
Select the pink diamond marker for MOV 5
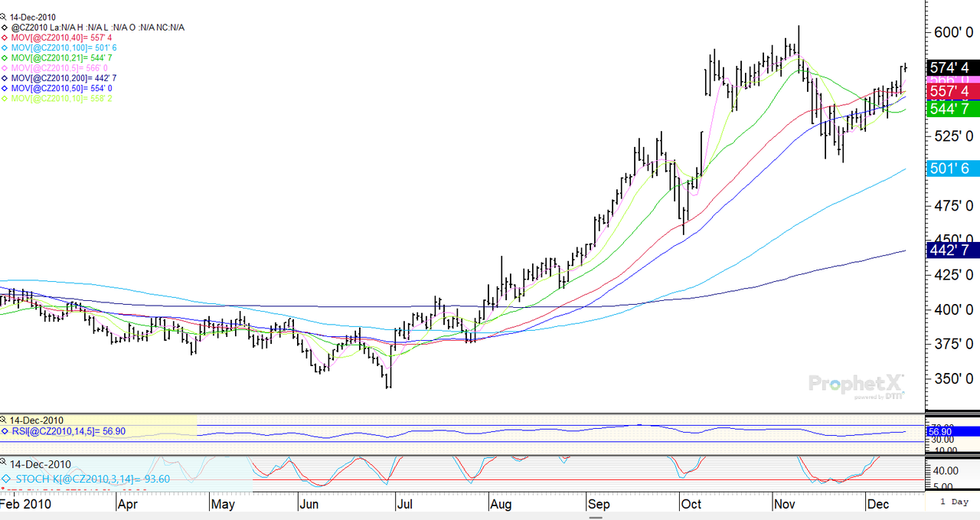(x=4, y=68)
